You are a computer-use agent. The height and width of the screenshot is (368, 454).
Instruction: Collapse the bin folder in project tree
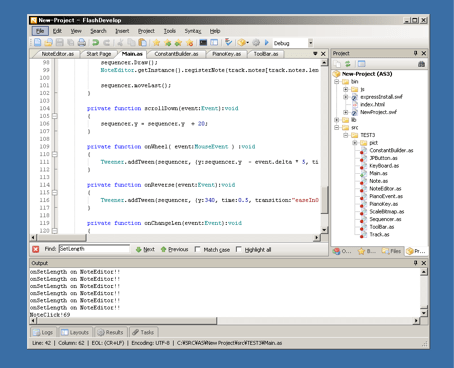337,82
